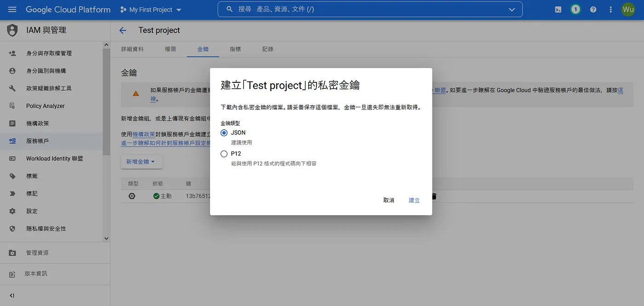
Task: Click the Test project page title
Action: (159, 30)
